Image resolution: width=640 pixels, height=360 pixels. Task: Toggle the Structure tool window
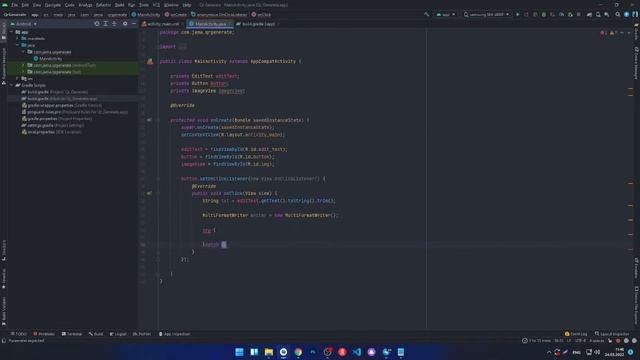[x=4, y=250]
